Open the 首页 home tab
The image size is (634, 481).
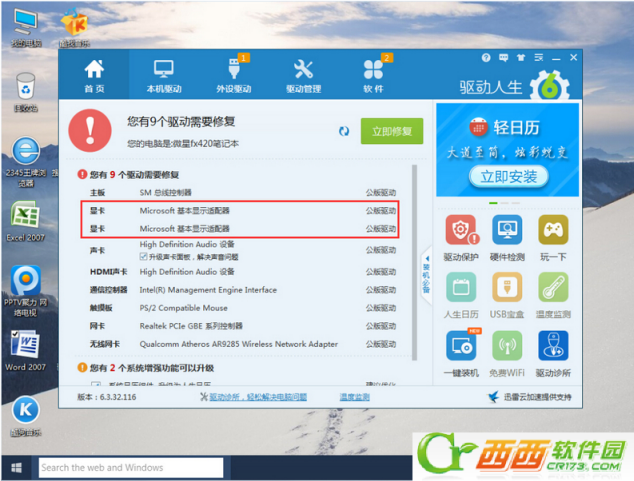pyautogui.click(x=94, y=76)
